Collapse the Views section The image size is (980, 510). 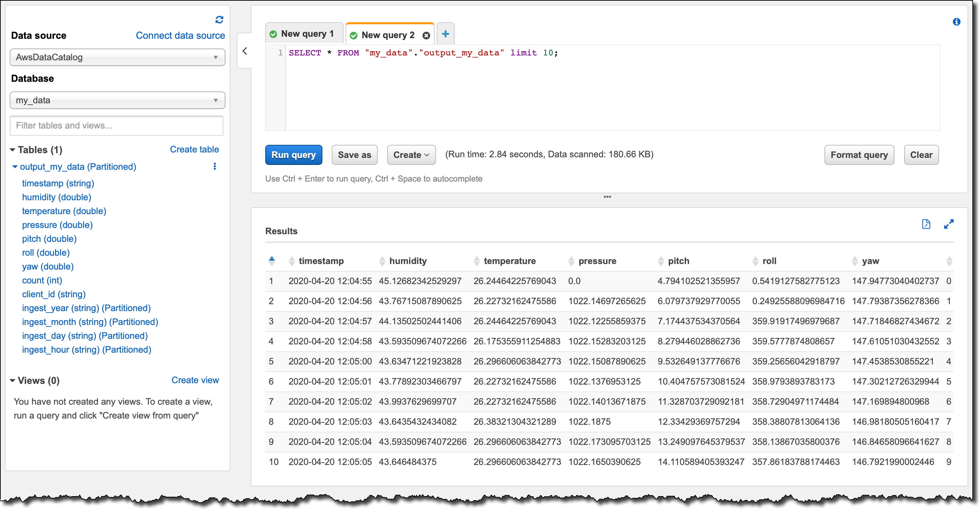tap(12, 381)
